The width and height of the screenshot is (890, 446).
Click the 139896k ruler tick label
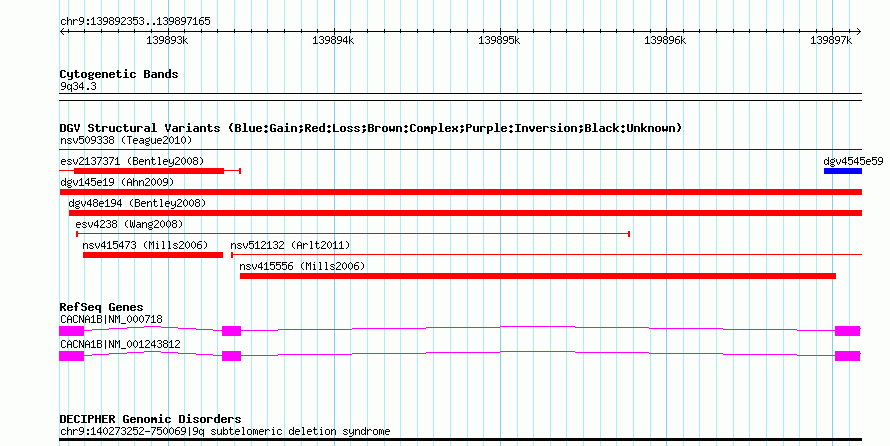pos(665,40)
